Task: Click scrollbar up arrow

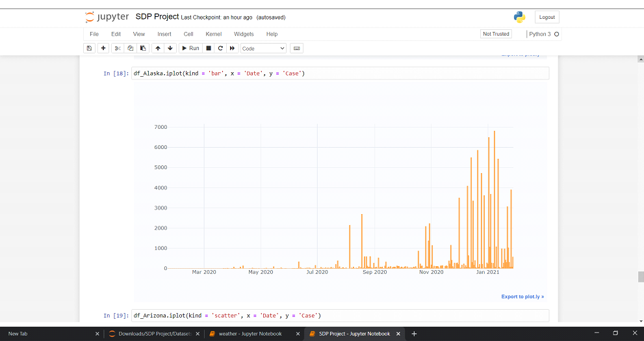Action: (x=641, y=59)
